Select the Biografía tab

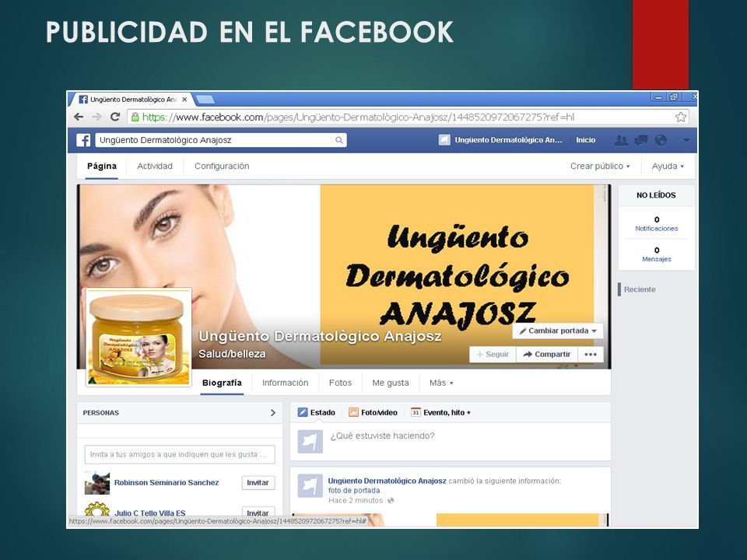coord(222,383)
